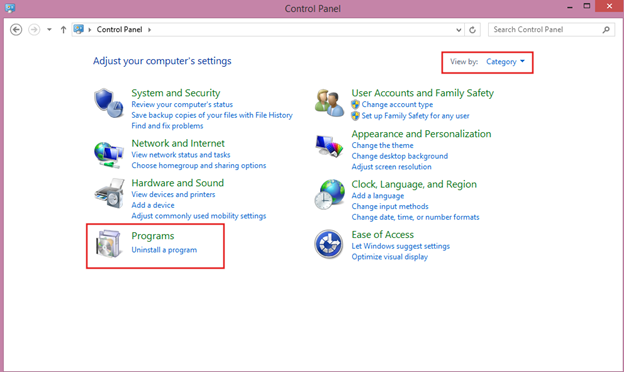Click Add a language
Image resolution: width=624 pixels, height=372 pixels.
point(378,196)
